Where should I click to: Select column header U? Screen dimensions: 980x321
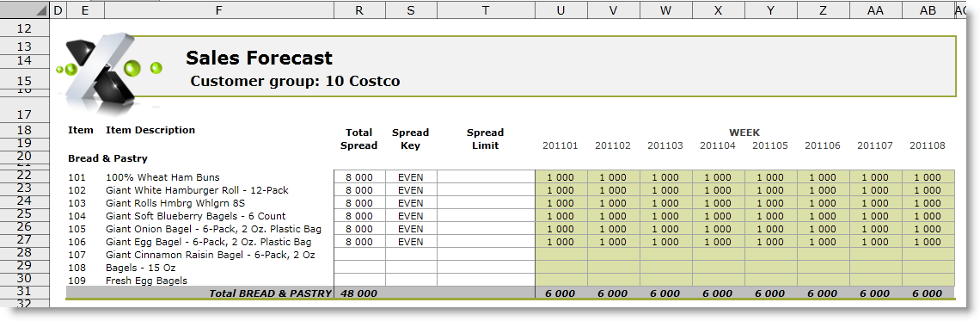point(560,10)
